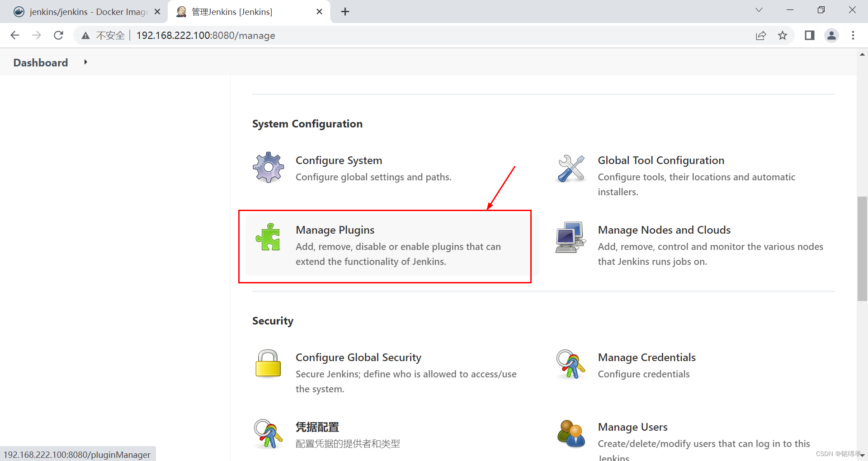
Task: Open the browser three-dot menu
Action: [x=853, y=35]
